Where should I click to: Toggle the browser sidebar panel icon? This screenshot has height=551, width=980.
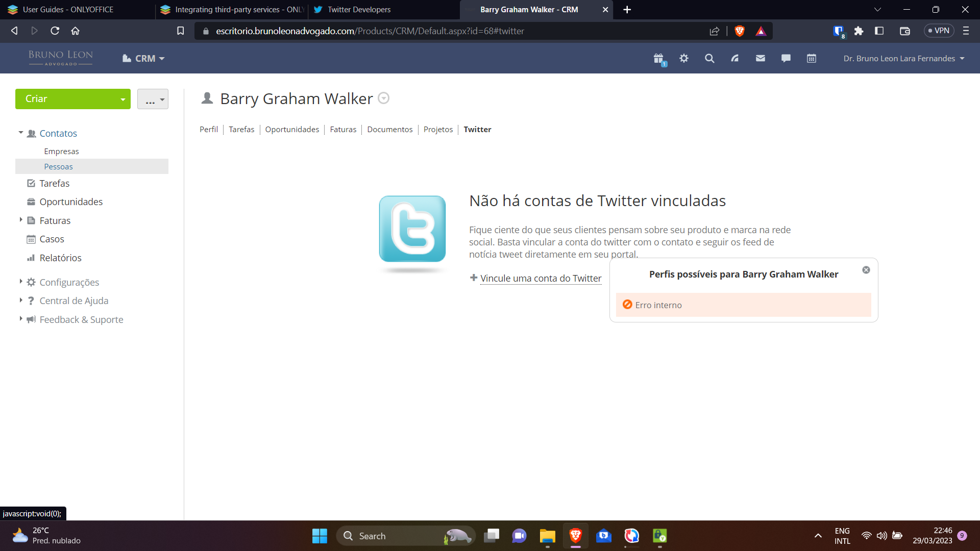(879, 31)
